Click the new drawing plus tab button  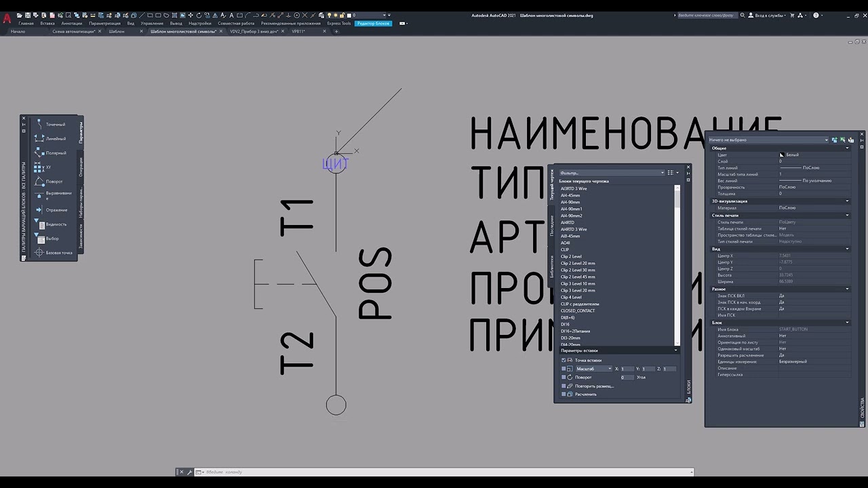pos(336,31)
